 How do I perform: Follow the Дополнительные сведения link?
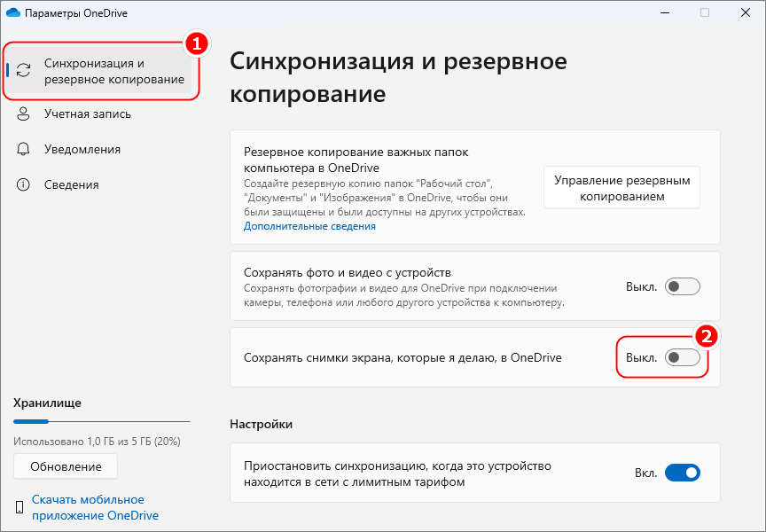coord(309,226)
